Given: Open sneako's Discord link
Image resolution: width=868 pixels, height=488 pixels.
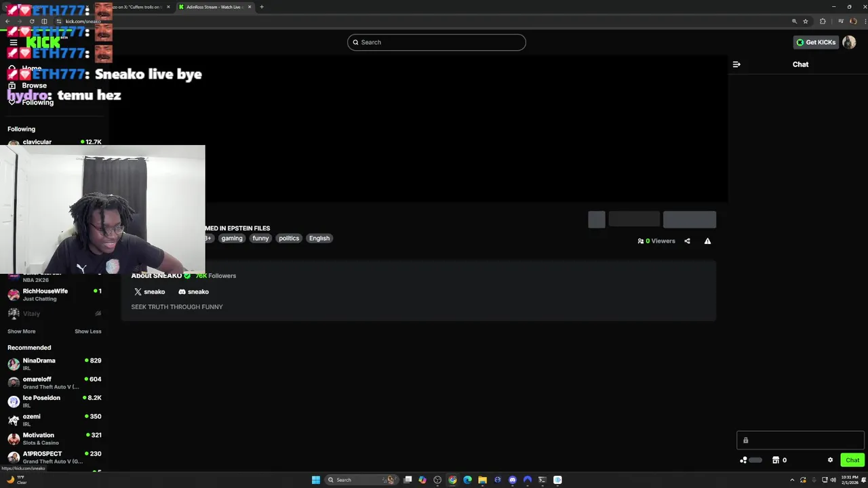Looking at the screenshot, I should tap(193, 291).
